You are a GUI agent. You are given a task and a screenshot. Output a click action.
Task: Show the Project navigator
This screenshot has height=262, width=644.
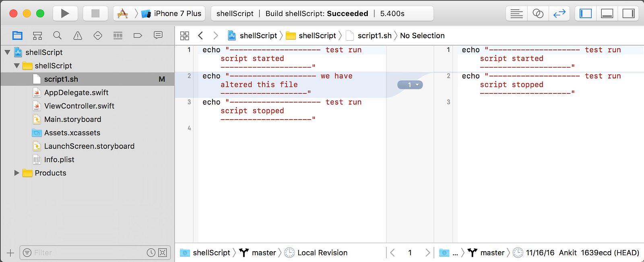coord(17,35)
